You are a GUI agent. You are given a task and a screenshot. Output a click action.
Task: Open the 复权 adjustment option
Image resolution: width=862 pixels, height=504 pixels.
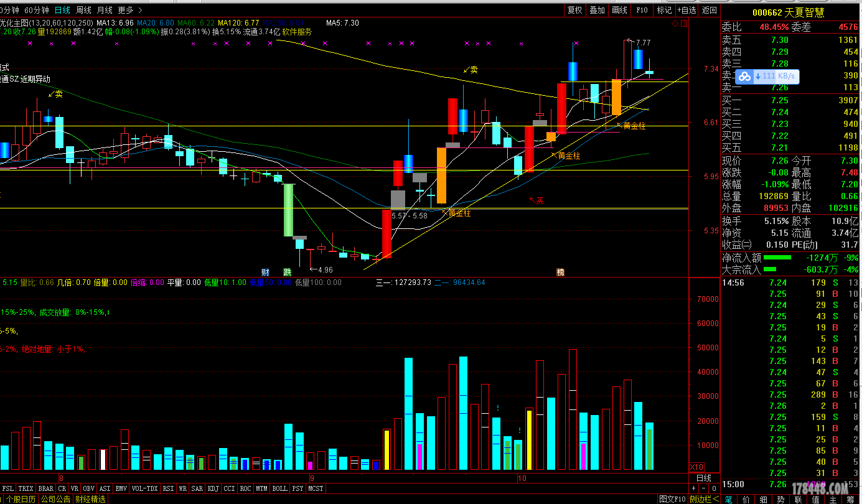point(574,10)
